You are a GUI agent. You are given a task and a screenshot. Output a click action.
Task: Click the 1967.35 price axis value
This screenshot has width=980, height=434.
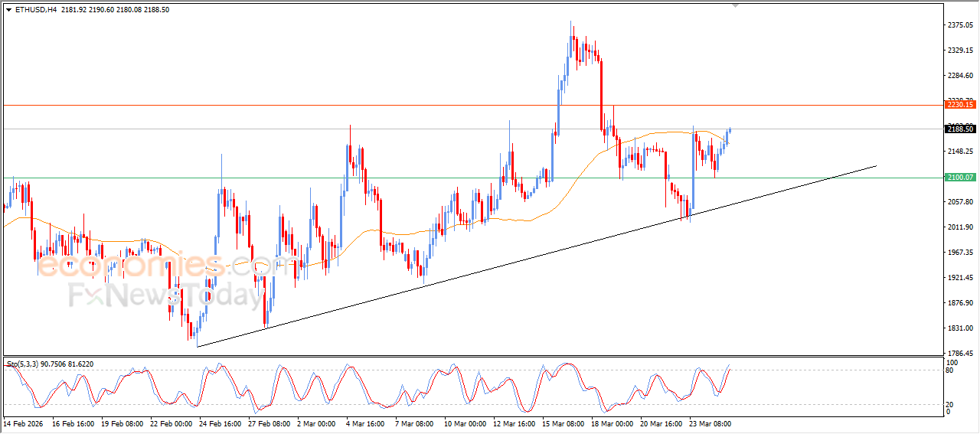pyautogui.click(x=960, y=253)
